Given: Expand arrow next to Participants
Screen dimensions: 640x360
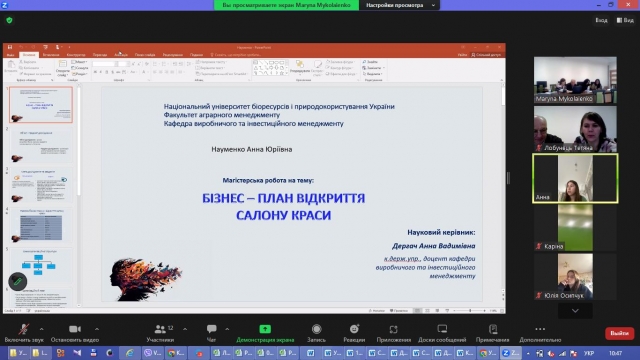Looking at the screenshot, I should [185, 329].
